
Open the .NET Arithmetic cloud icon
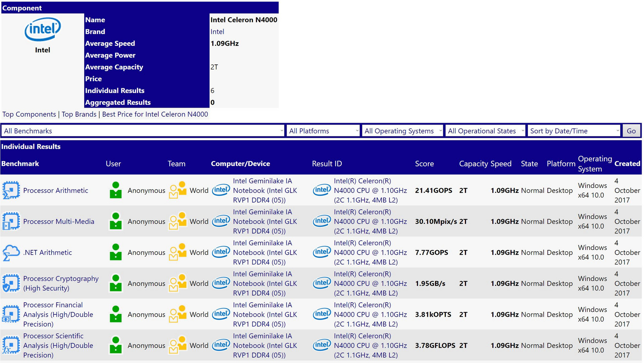(x=11, y=253)
